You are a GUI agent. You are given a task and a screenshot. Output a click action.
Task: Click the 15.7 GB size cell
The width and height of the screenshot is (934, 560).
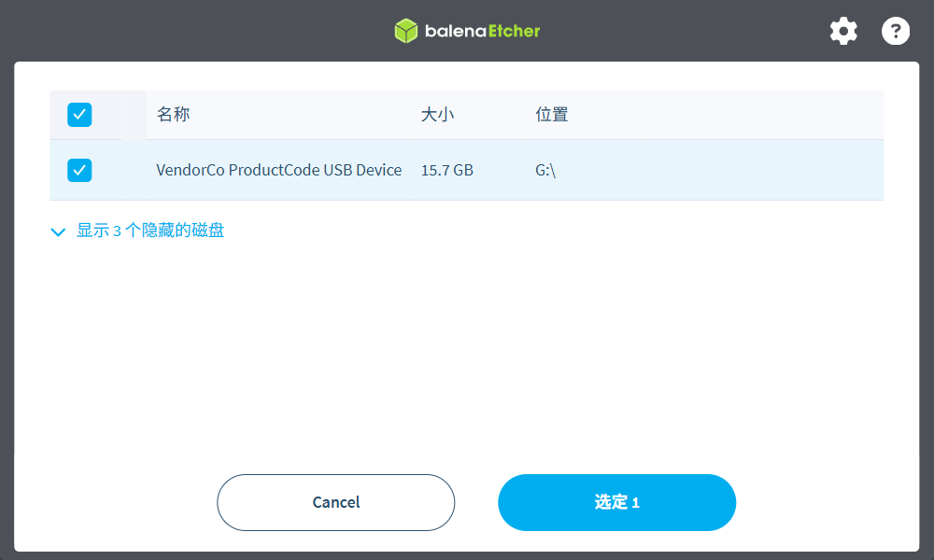(446, 170)
